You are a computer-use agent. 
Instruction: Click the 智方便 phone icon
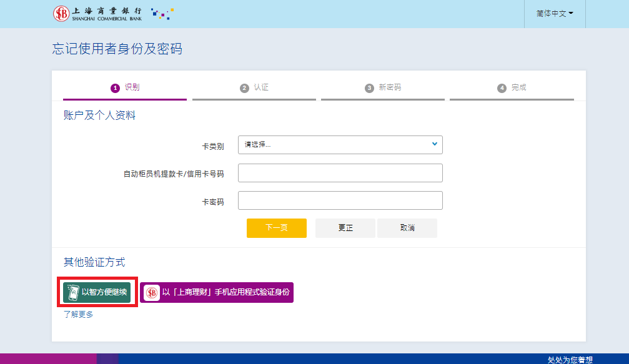coord(72,292)
